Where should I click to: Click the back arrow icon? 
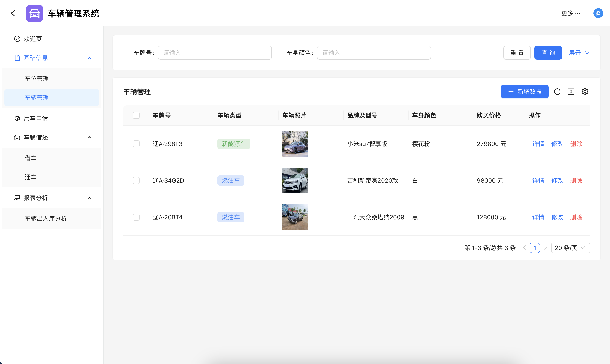13,13
